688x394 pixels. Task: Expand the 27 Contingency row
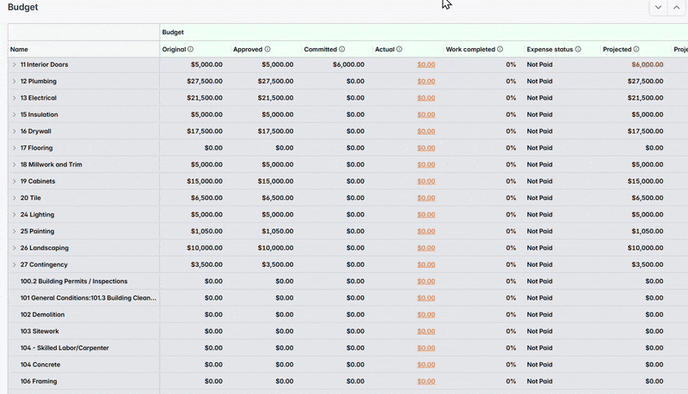click(x=14, y=265)
